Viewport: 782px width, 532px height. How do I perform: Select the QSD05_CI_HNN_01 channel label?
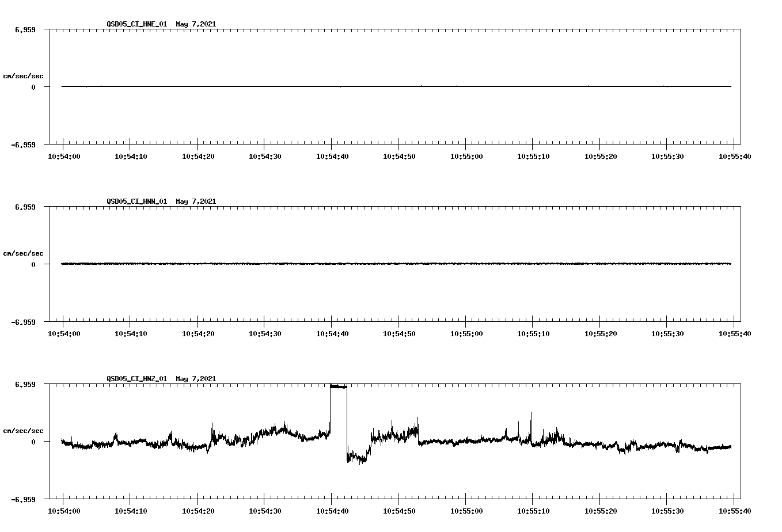pos(137,202)
